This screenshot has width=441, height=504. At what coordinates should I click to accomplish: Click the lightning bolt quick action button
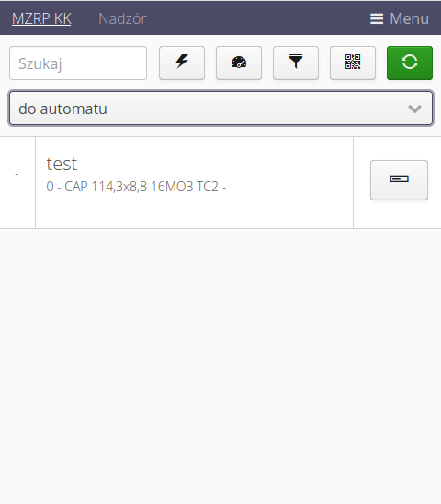(182, 63)
